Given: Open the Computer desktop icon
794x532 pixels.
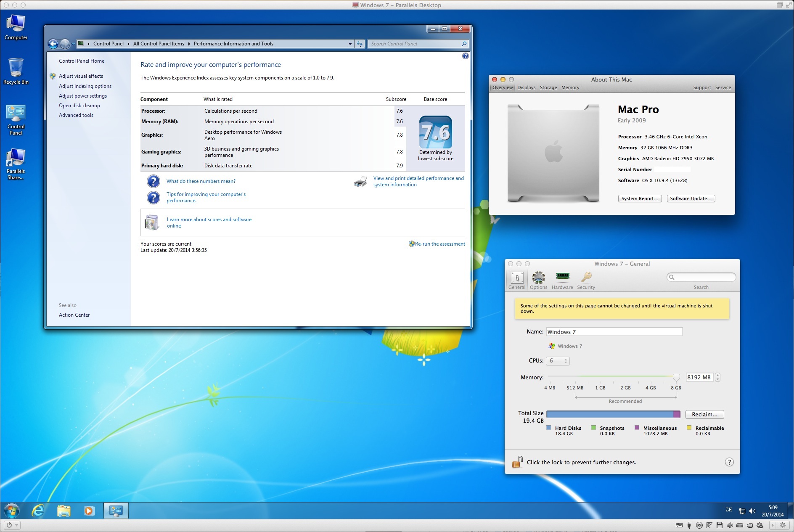Looking at the screenshot, I should (x=16, y=27).
